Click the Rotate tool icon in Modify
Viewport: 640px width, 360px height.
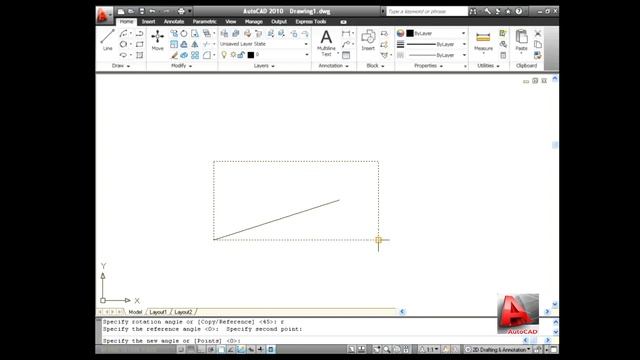tap(184, 33)
